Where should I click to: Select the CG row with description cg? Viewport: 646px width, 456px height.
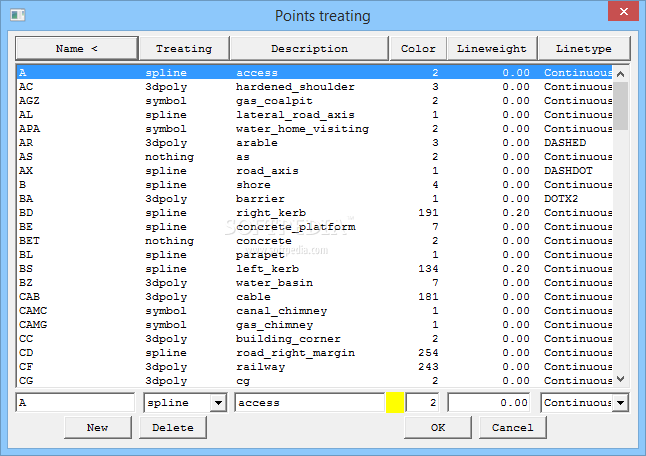[x=315, y=381]
